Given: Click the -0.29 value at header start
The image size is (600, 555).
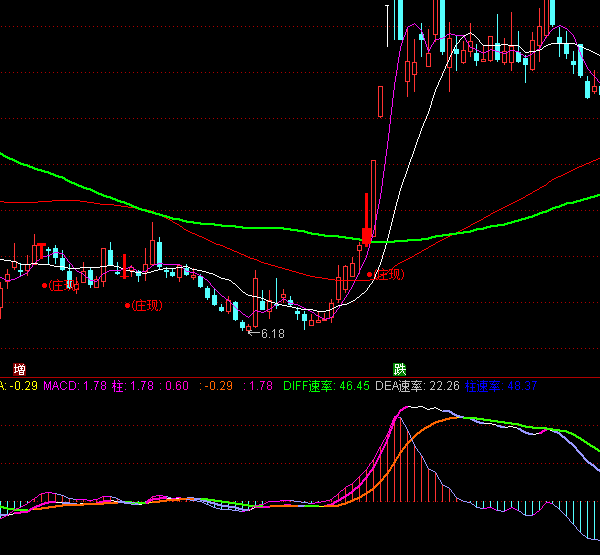Looking at the screenshot, I should point(20,385).
